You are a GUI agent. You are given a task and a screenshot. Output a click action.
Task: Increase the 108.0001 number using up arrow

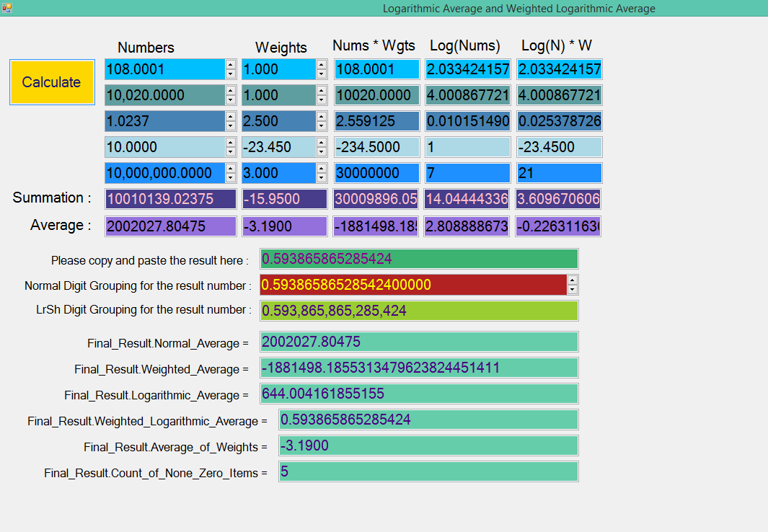point(231,65)
